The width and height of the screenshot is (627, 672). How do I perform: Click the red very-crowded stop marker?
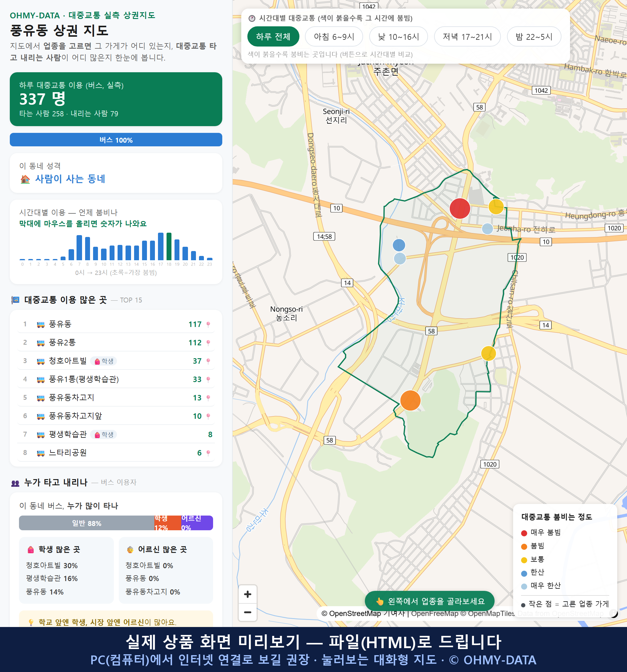click(x=460, y=208)
